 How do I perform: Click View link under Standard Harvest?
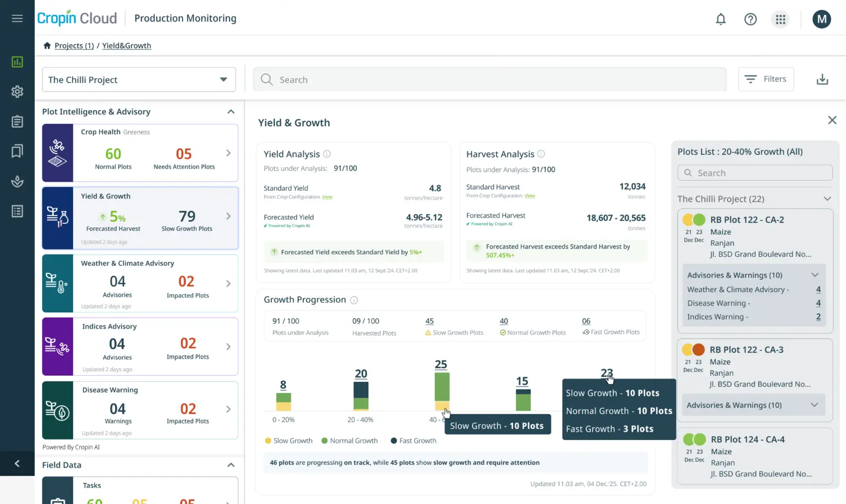click(530, 195)
